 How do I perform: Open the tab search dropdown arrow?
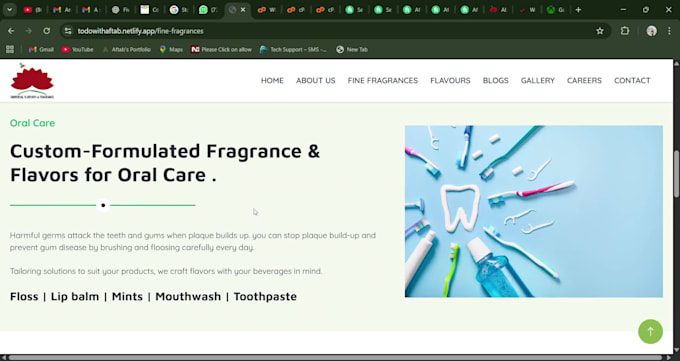(10, 10)
